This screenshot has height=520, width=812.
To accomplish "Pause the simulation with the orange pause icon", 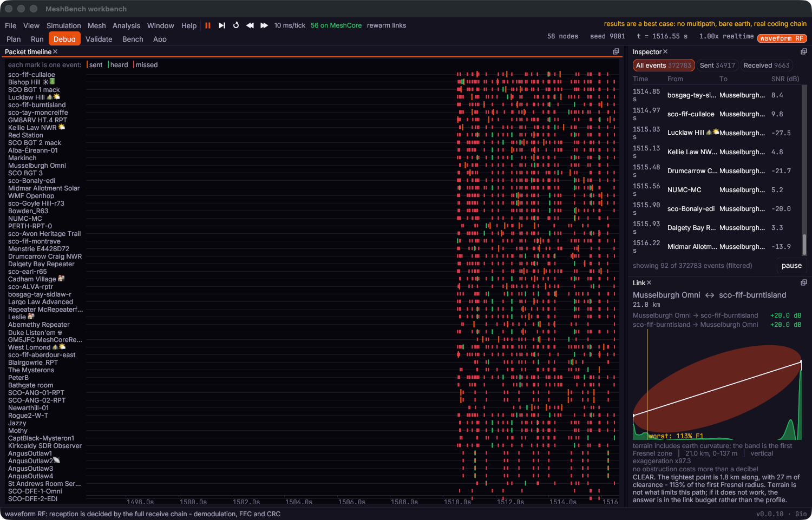I will point(208,25).
